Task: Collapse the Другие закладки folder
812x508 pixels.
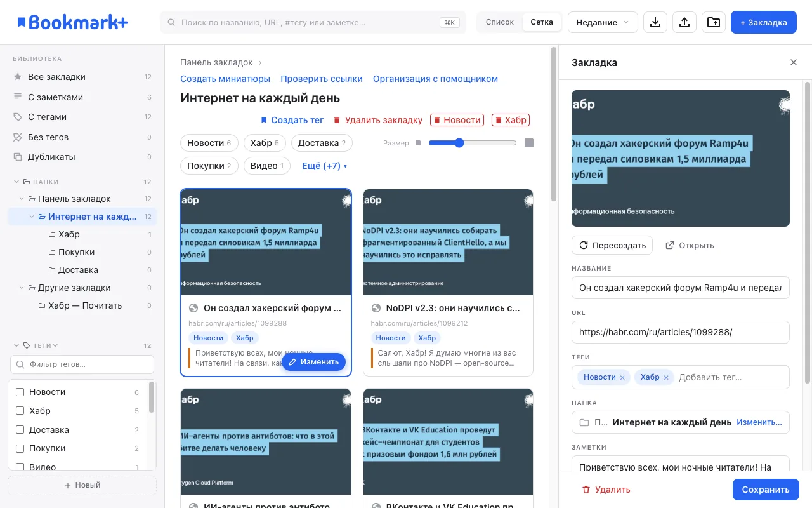Action: pyautogui.click(x=22, y=288)
